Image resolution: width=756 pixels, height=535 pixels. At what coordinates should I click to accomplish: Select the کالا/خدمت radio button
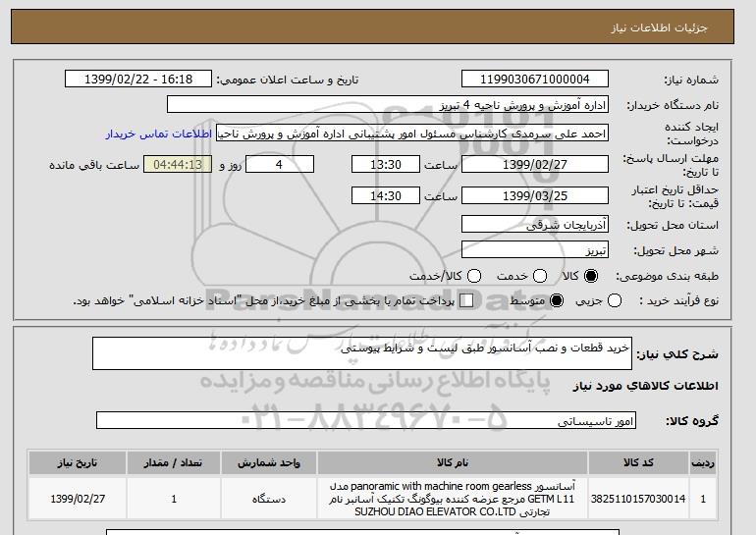(474, 276)
